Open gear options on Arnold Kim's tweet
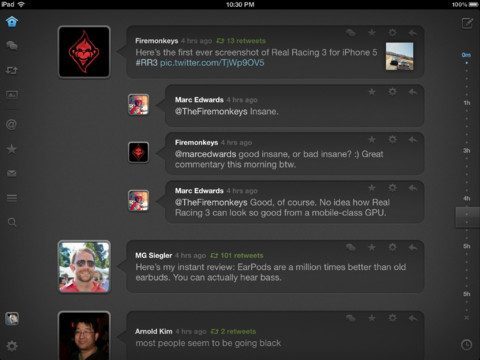Viewport: 480px width, 360px height. 392,318
